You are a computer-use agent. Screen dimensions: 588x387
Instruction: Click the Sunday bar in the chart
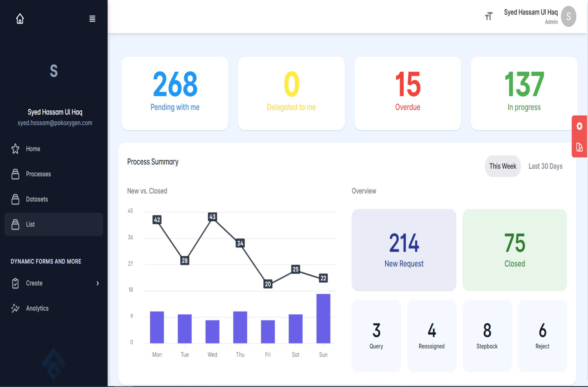point(323,319)
